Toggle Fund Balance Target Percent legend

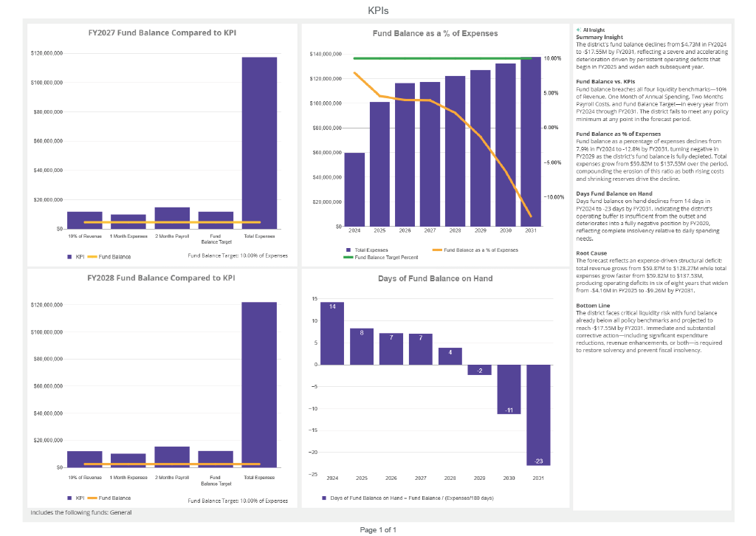381,258
